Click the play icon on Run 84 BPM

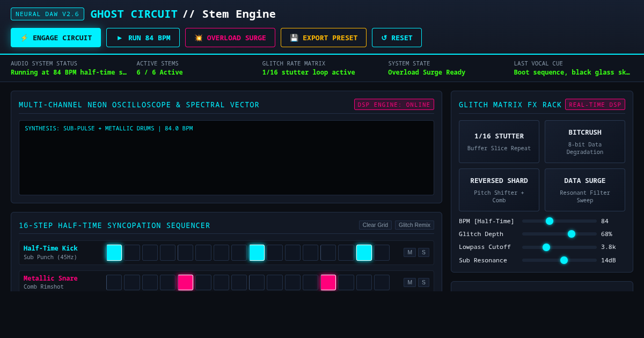click(x=120, y=38)
